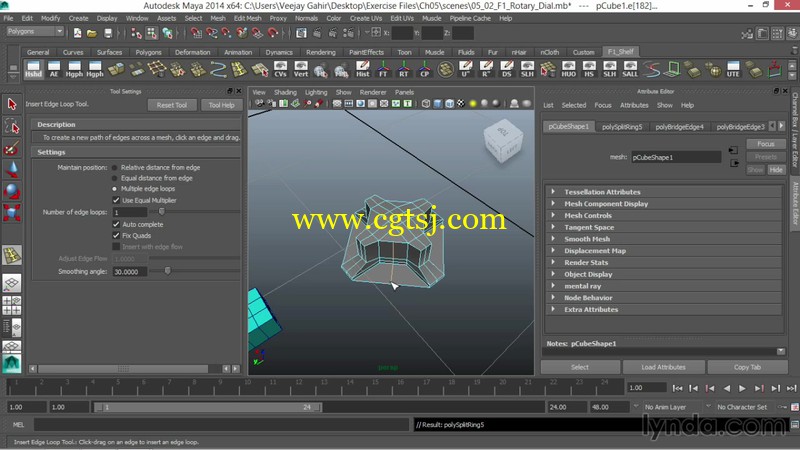Click the Smoothing angle value field
Viewport: 800px width, 450px height.
pyautogui.click(x=130, y=271)
